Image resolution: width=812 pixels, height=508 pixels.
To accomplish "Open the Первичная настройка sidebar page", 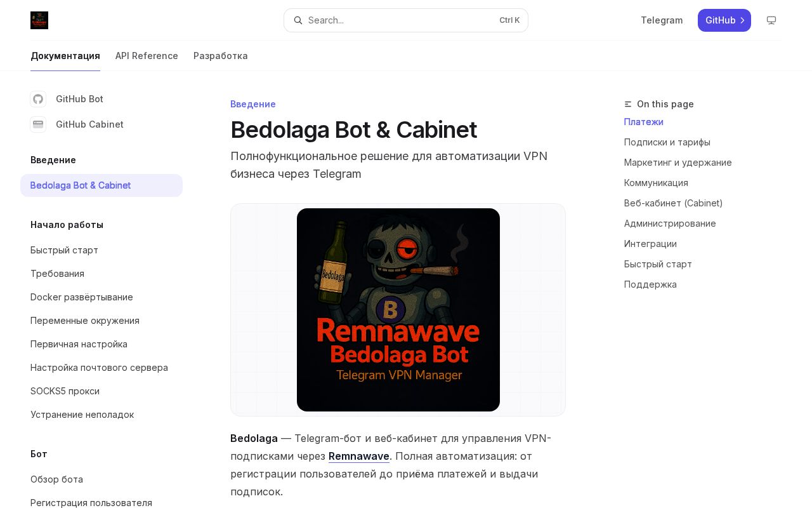I will (101, 344).
